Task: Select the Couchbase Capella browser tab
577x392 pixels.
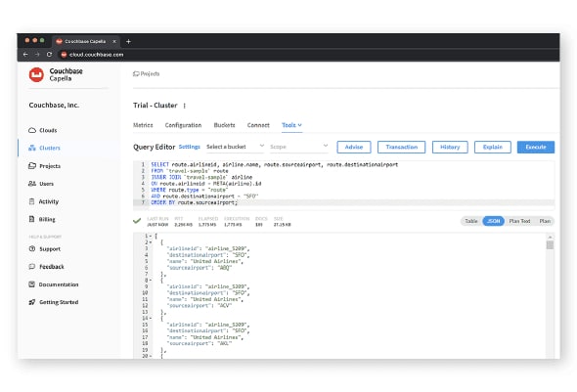Action: coord(85,42)
